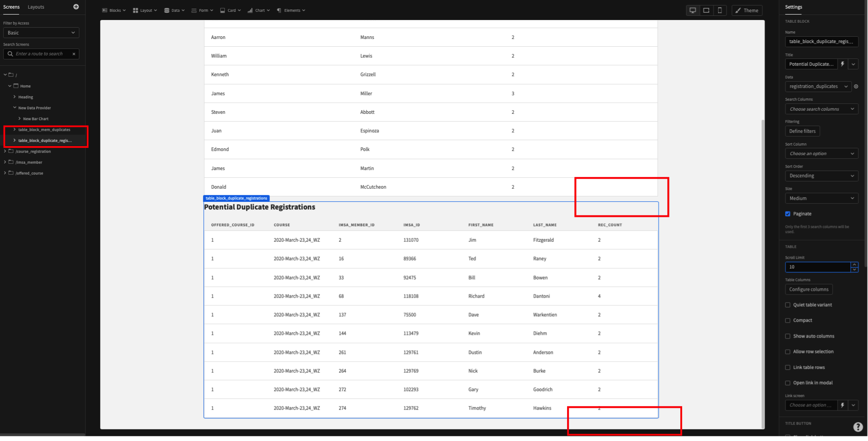Increase Scroll Limit with the stepper
Image resolution: width=868 pixels, height=441 pixels.
(855, 265)
